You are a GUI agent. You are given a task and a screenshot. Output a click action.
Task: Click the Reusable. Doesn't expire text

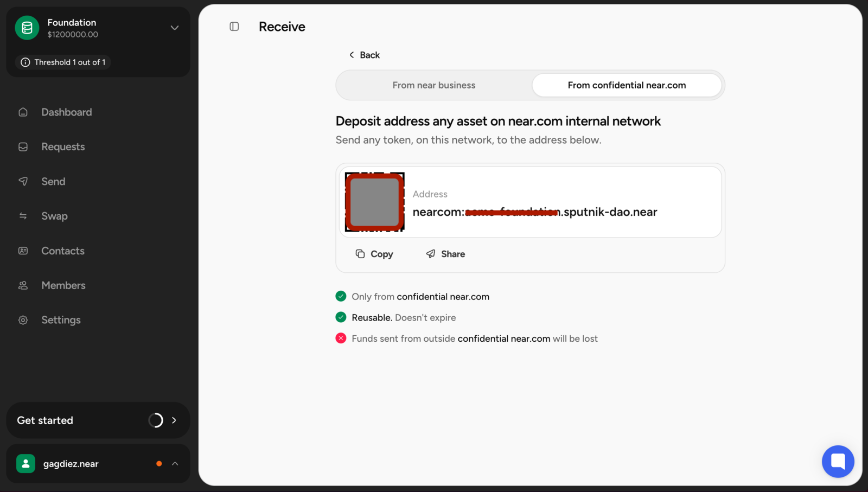pyautogui.click(x=404, y=317)
